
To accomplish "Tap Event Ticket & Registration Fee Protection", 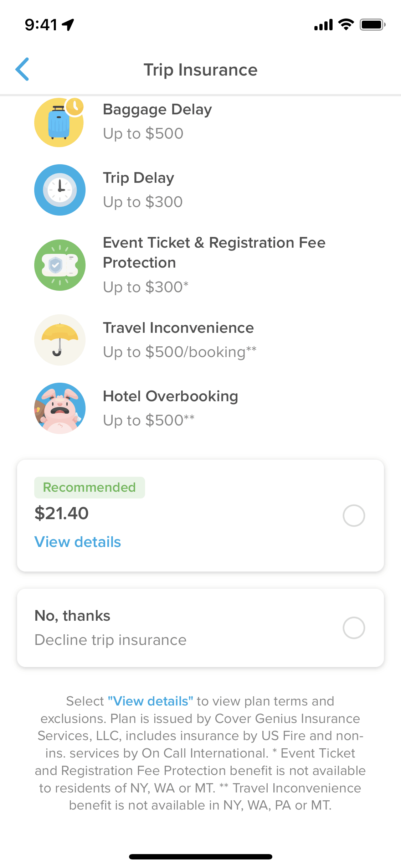I will (214, 252).
